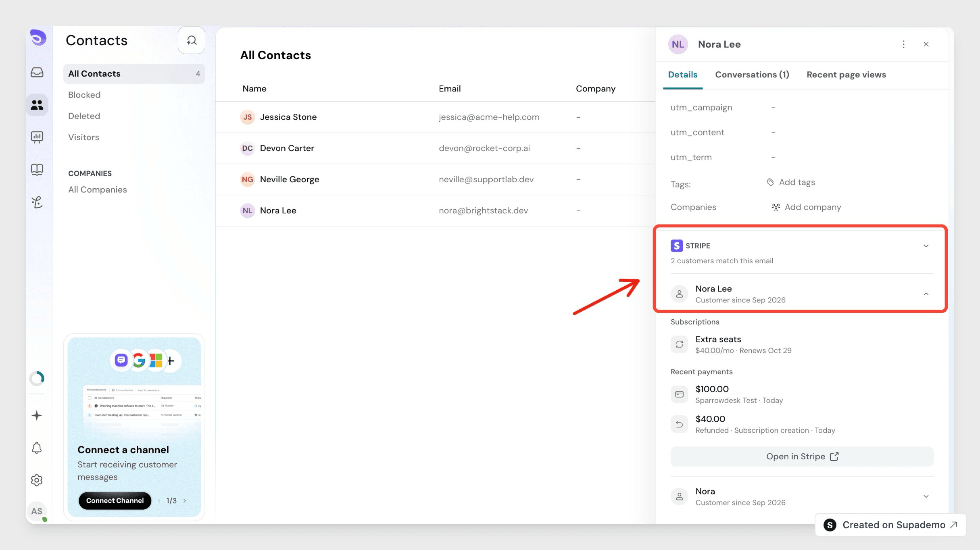Open the three-dot menu for Nora Lee
980x550 pixels.
click(x=903, y=44)
